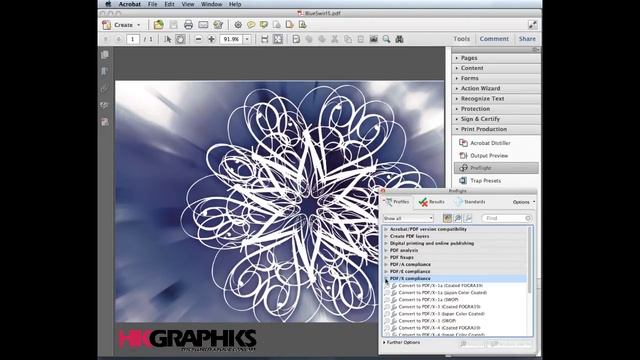Click the gear icon in the top toolbar
Screen dimensions: 640x360
coord(238,25)
